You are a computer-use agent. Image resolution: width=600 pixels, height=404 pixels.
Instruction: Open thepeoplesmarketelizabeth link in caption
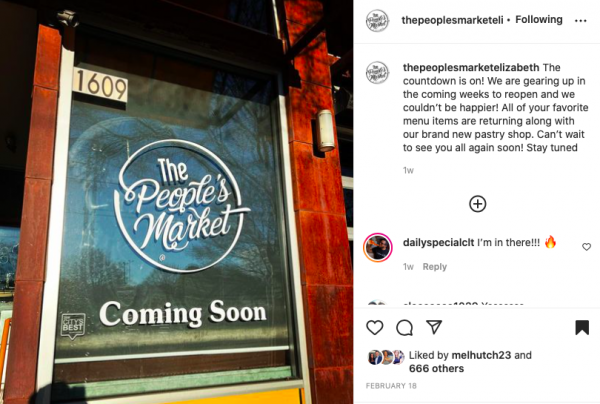471,67
